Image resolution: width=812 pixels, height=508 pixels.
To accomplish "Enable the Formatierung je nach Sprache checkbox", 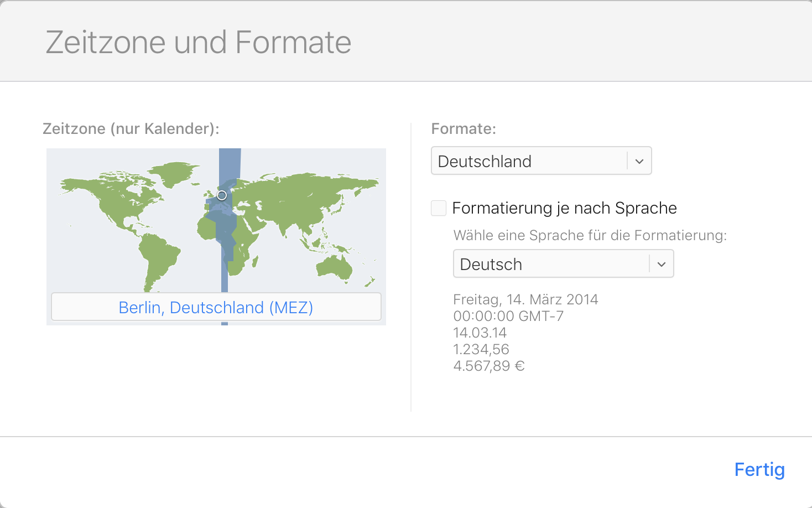I will click(x=439, y=208).
